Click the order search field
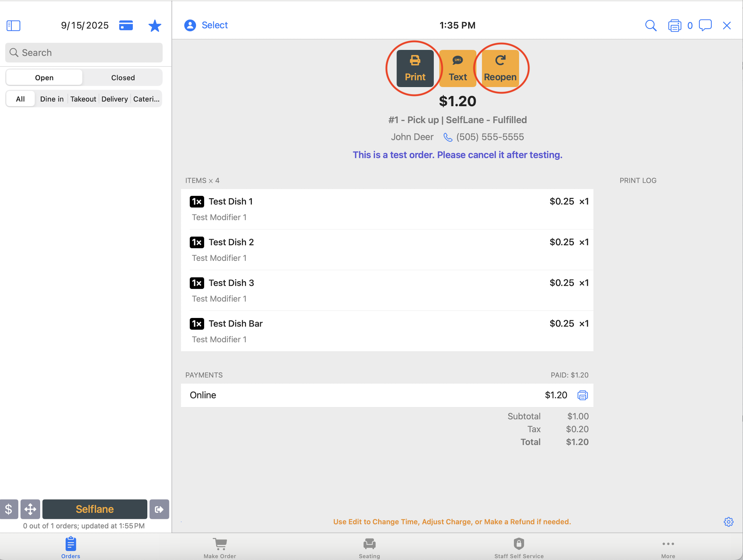 (x=84, y=53)
